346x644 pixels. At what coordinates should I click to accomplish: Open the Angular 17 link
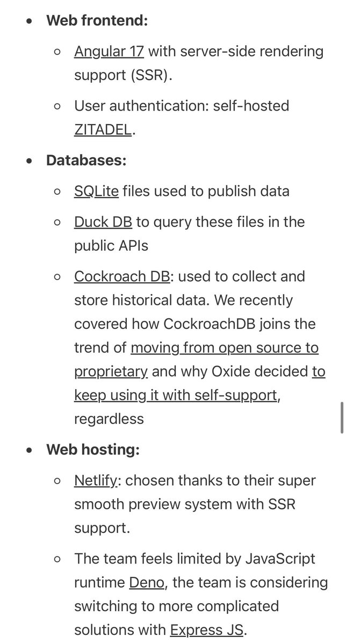109,52
